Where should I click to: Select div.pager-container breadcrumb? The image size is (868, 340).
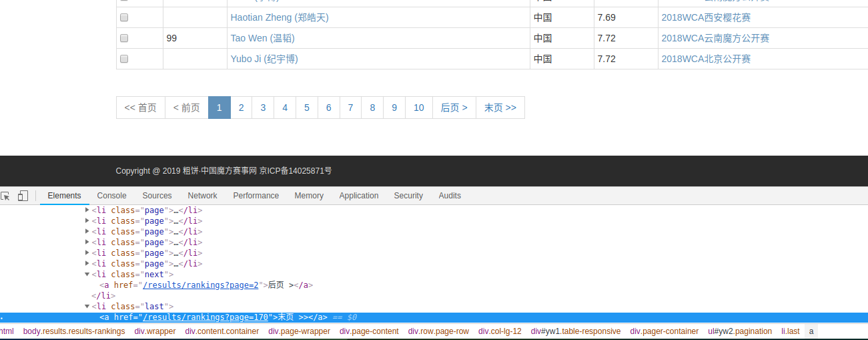tap(665, 331)
